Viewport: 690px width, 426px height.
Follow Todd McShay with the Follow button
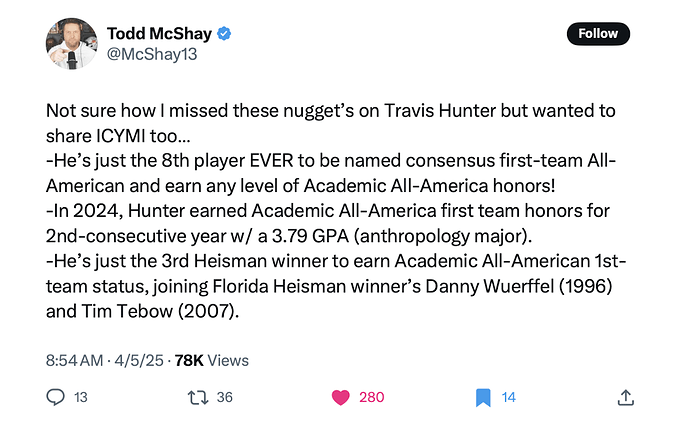point(598,34)
